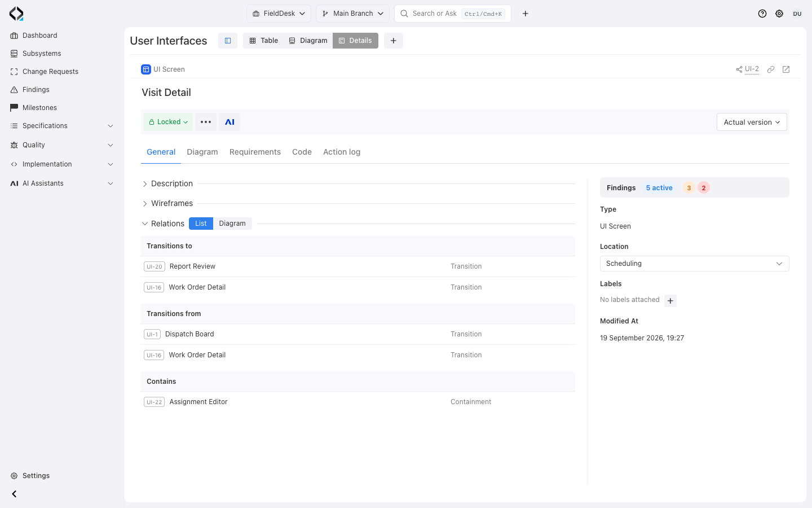Open the three-dots more actions menu
812x508 pixels.
(206, 122)
